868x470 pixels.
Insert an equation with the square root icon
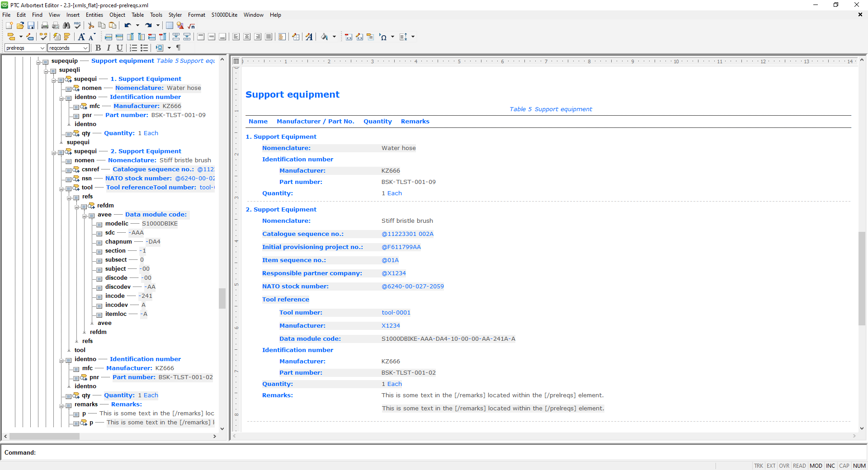[x=191, y=26]
